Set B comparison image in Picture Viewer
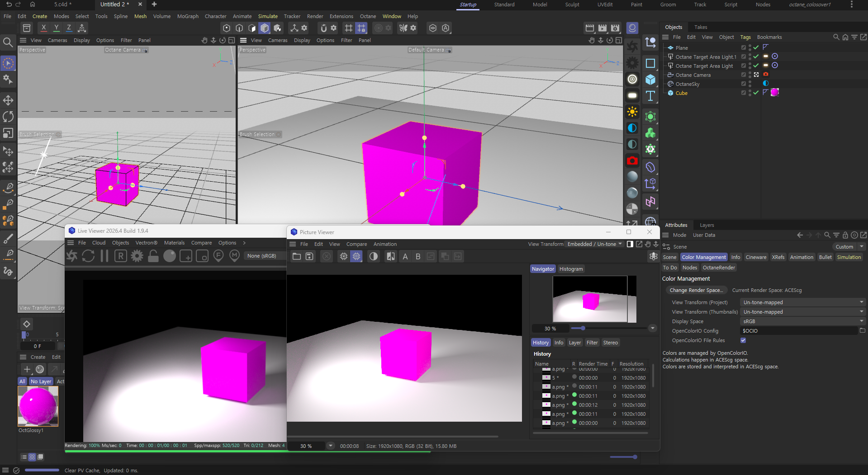Image resolution: width=868 pixels, height=475 pixels. (418, 257)
